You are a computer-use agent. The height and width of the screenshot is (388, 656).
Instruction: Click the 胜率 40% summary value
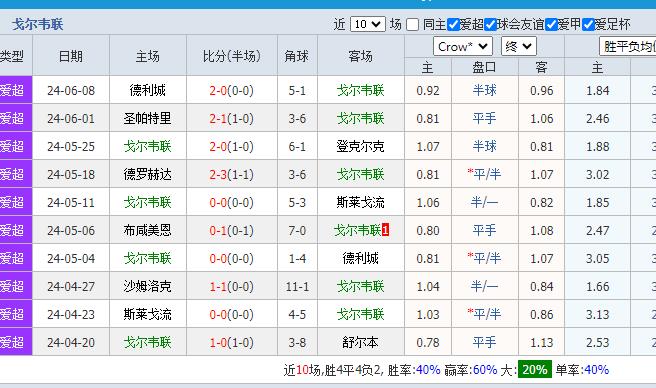(x=428, y=370)
